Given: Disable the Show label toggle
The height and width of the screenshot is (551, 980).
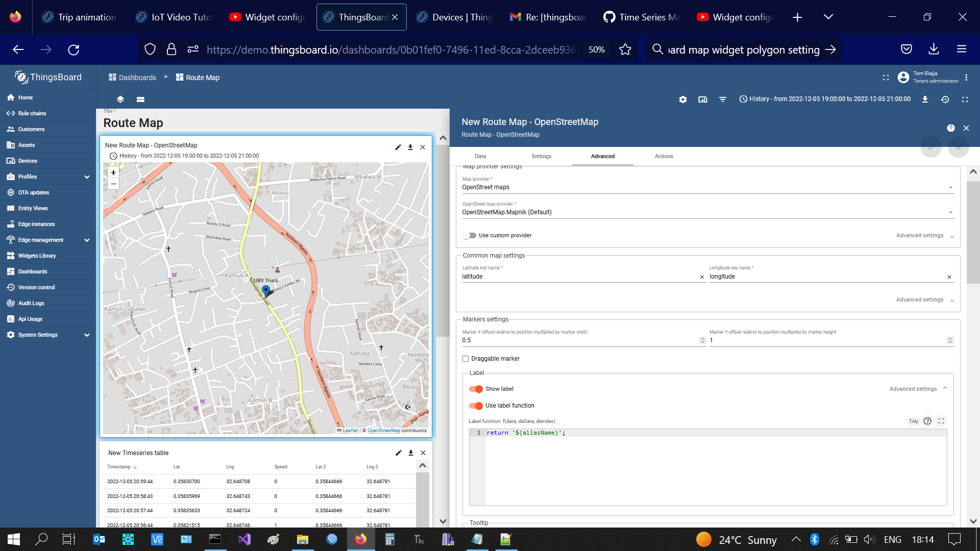Looking at the screenshot, I should [x=476, y=389].
